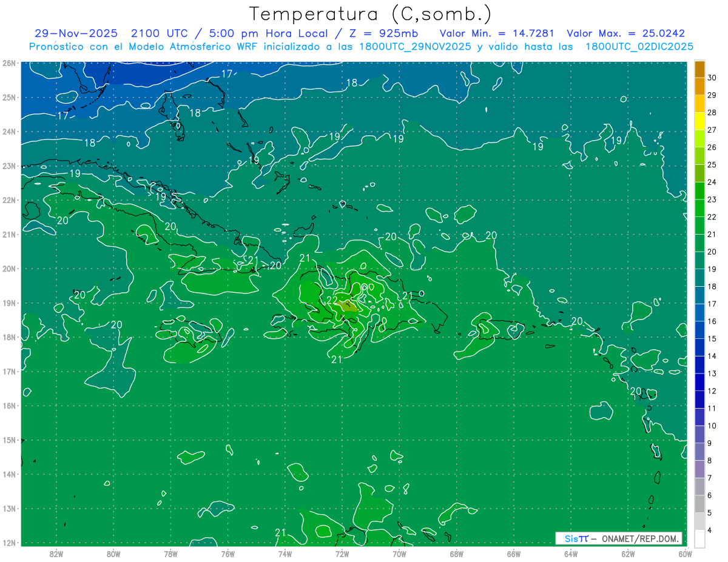Viewport: 728px width, 562px height.
Task: Click the '76W' longitude axis label
Action: 228,554
